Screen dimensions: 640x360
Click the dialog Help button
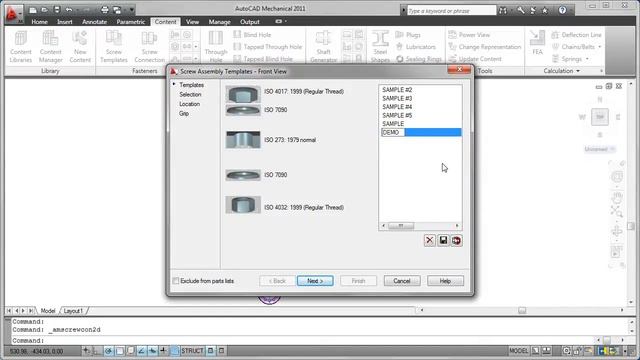pos(445,281)
